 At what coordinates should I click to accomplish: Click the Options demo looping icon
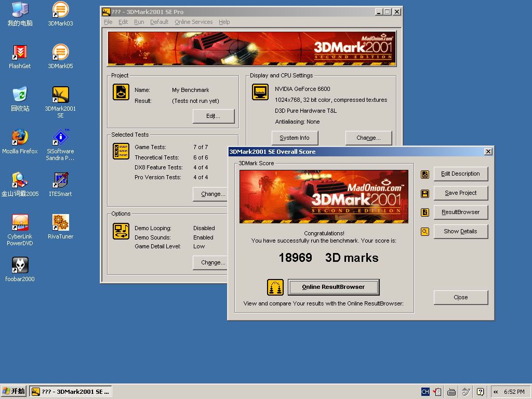(121, 231)
